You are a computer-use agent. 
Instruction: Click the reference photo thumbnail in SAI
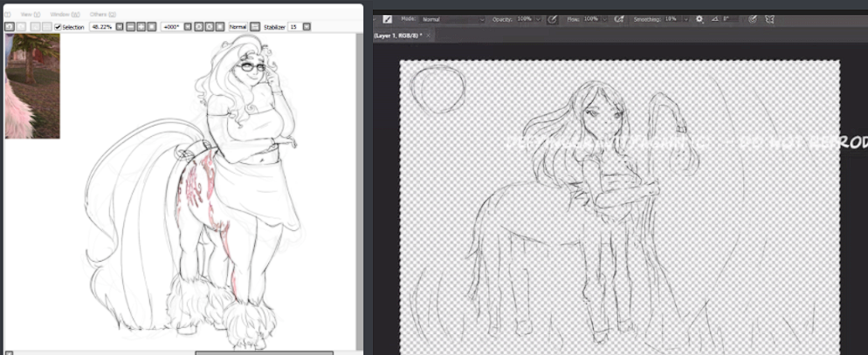coord(32,85)
